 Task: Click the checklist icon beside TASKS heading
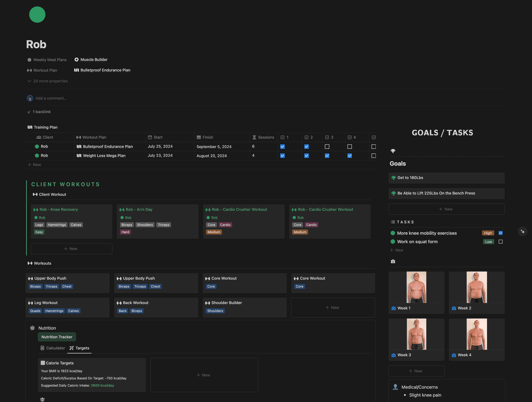coord(392,222)
